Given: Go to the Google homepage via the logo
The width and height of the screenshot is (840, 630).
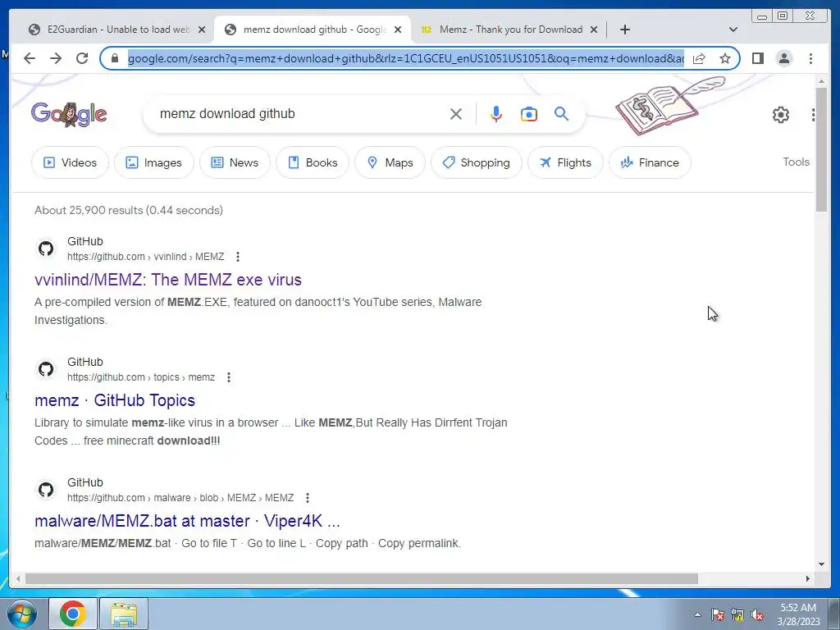Looking at the screenshot, I should tap(69, 114).
